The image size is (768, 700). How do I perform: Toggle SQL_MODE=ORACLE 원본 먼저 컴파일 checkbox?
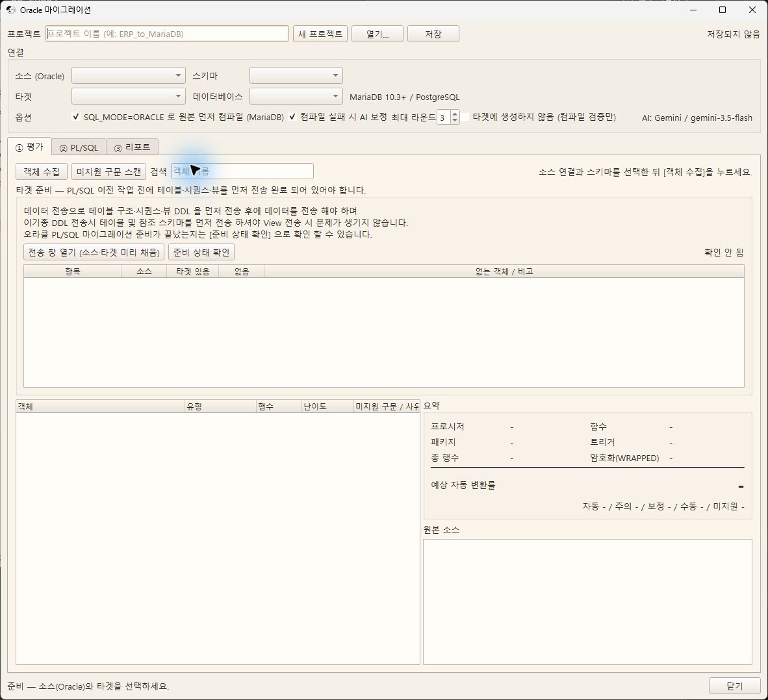[x=76, y=116]
